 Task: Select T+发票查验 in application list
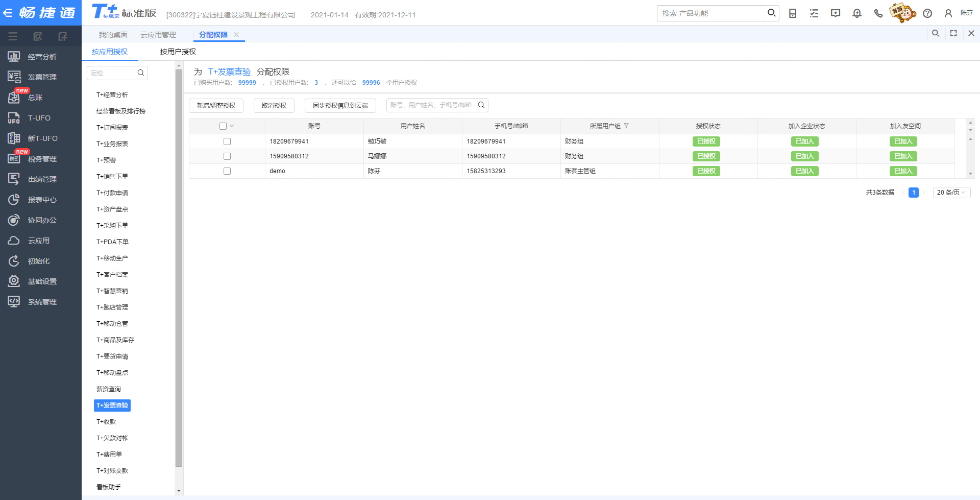[112, 406]
